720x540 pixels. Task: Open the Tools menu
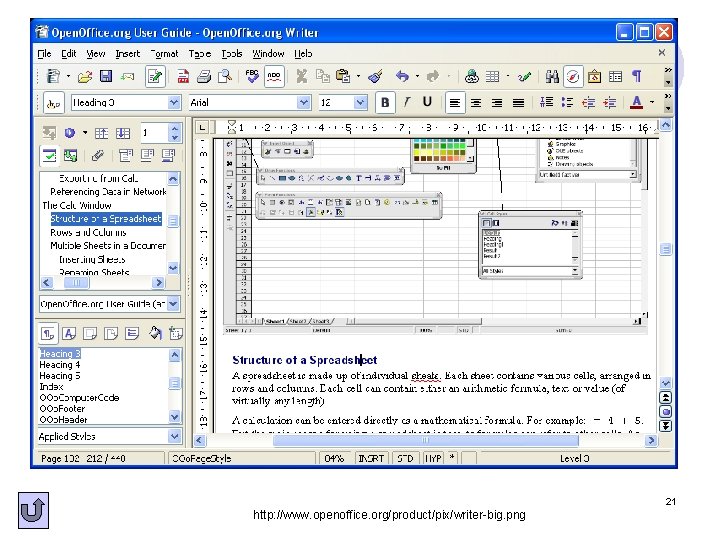(x=232, y=54)
